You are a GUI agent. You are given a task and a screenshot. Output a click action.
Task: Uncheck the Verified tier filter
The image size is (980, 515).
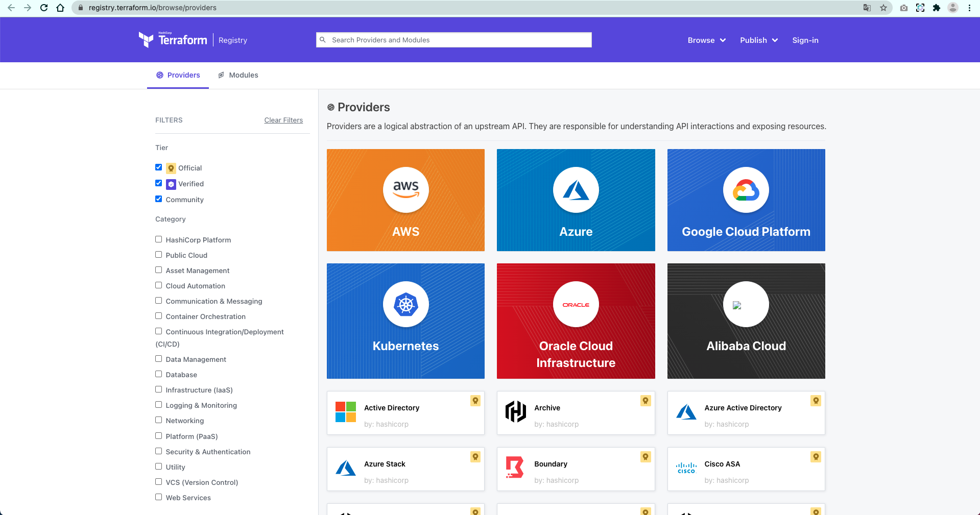pos(159,183)
